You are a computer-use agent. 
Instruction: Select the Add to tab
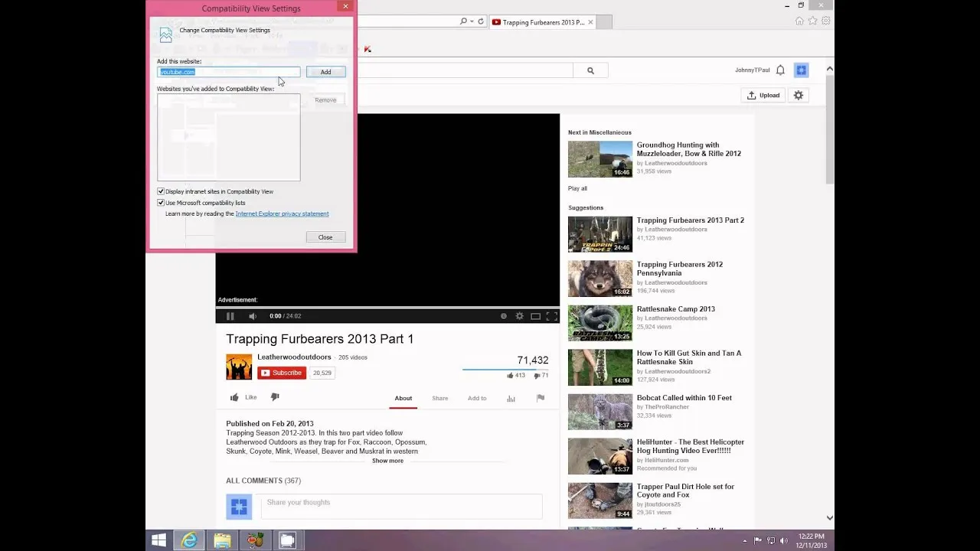pyautogui.click(x=477, y=398)
